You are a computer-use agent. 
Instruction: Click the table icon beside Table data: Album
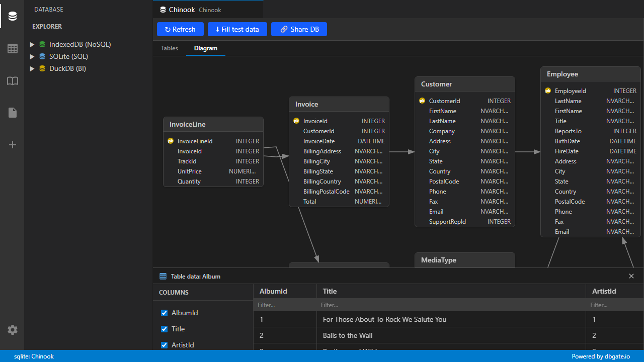163,276
